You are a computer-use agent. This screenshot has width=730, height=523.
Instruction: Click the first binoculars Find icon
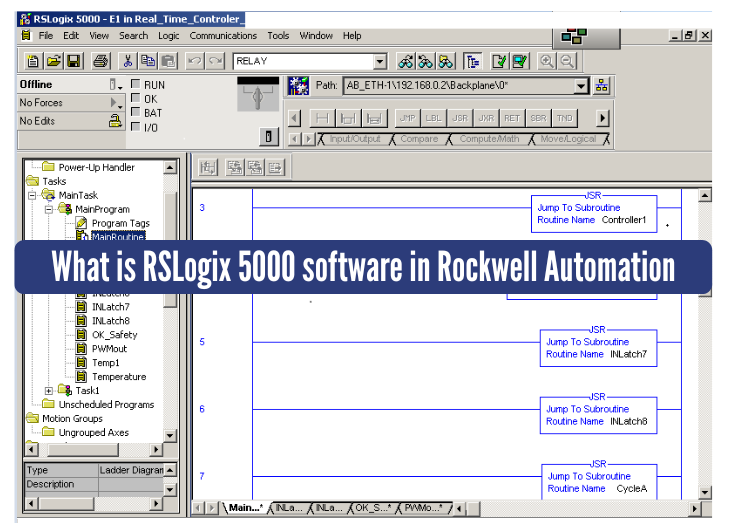[x=406, y=61]
